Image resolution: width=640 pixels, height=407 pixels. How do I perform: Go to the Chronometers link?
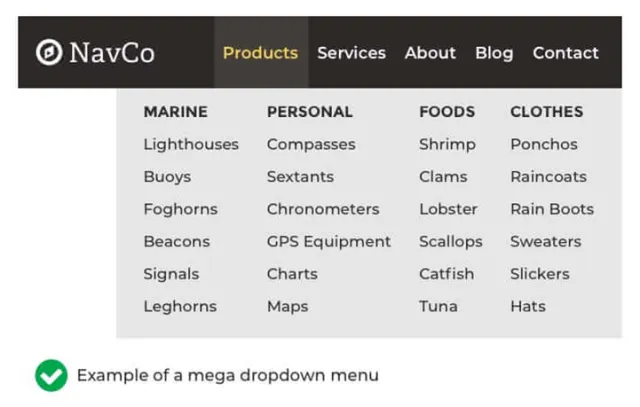[323, 209]
